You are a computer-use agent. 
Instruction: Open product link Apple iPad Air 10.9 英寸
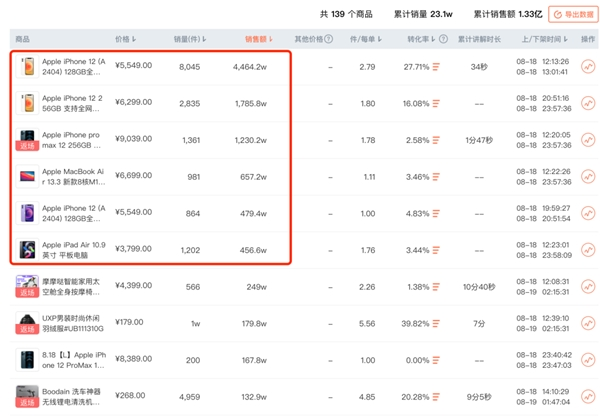(x=74, y=250)
